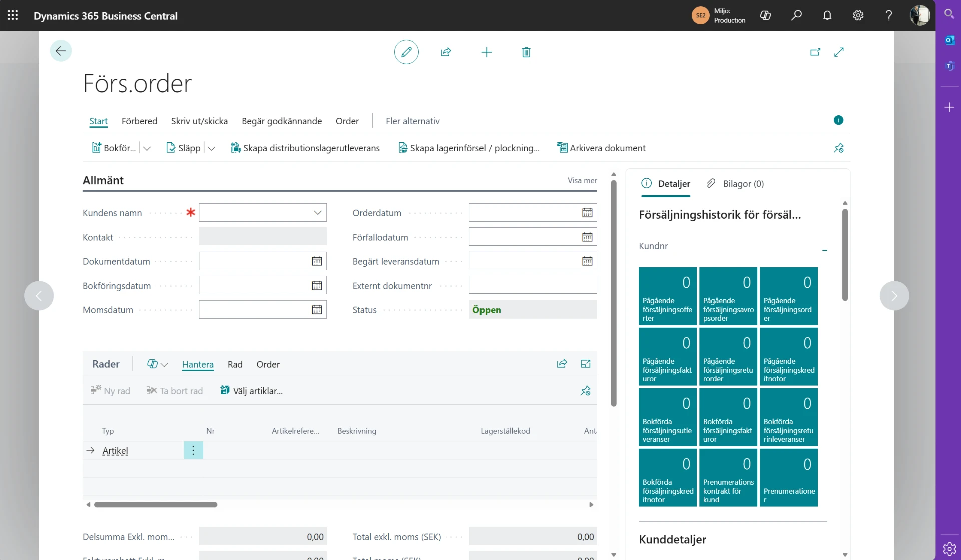This screenshot has width=961, height=560.
Task: Switch to Bilagor (0) tab
Action: coord(735,184)
